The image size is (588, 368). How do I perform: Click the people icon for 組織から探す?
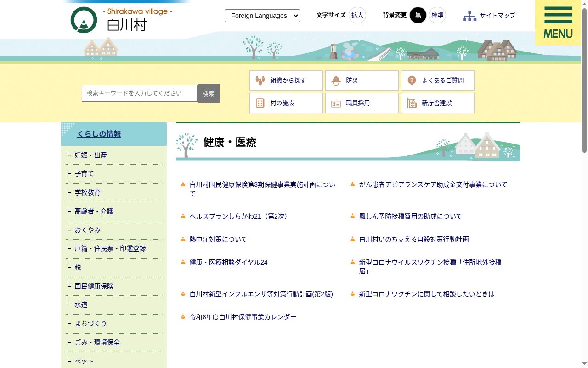[x=260, y=80]
